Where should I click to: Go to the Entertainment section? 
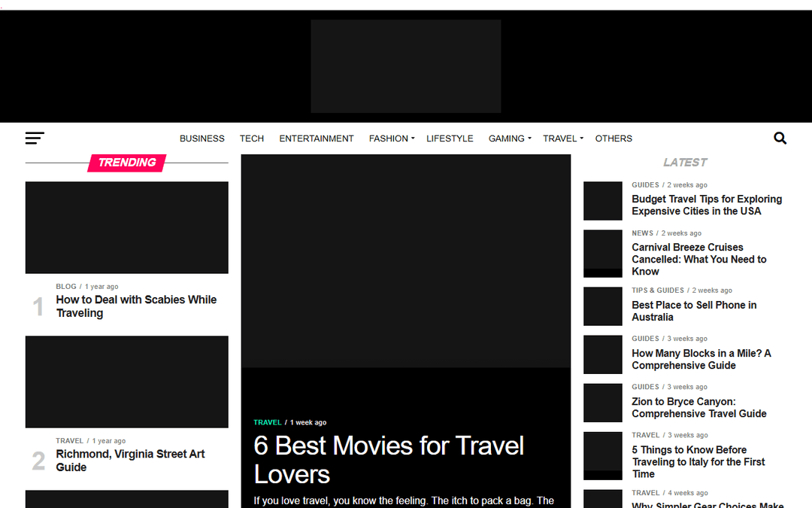click(317, 138)
